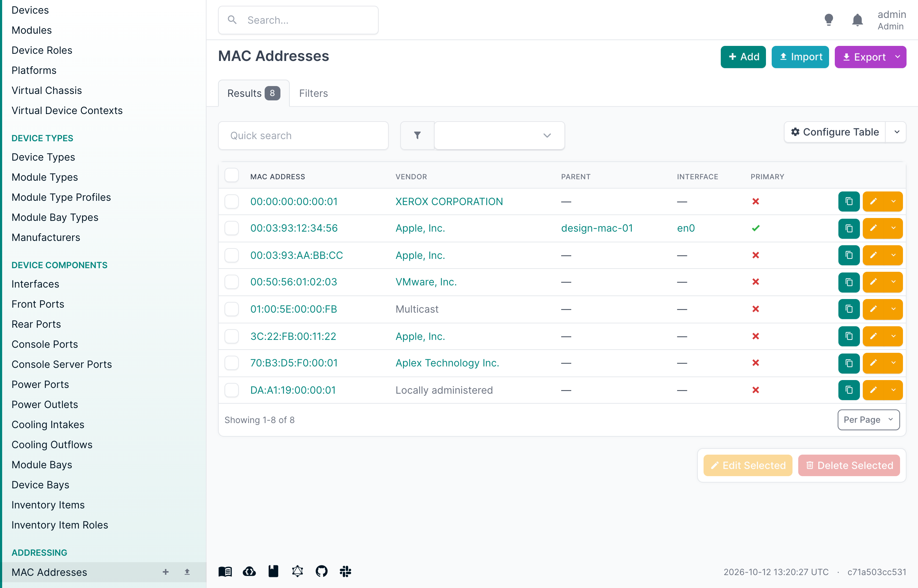Click the Import button
The image size is (918, 588).
(x=800, y=57)
